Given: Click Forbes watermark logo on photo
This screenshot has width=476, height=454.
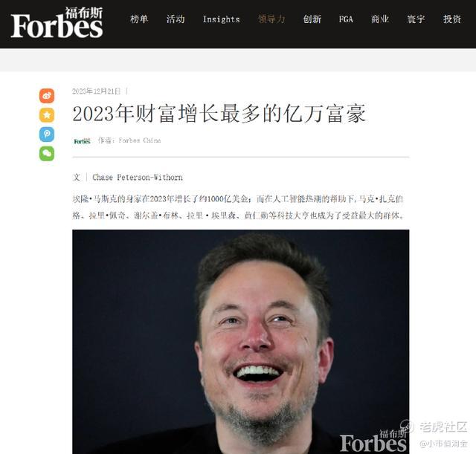Looking at the screenshot, I should [373, 440].
